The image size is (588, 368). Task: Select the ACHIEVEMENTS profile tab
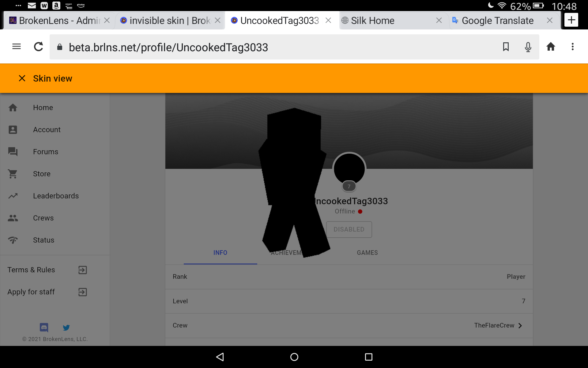click(294, 253)
